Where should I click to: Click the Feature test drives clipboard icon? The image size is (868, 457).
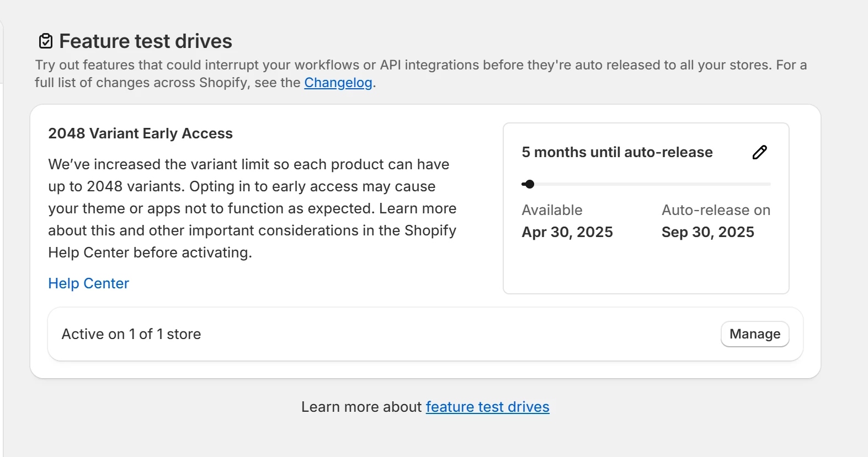[46, 41]
